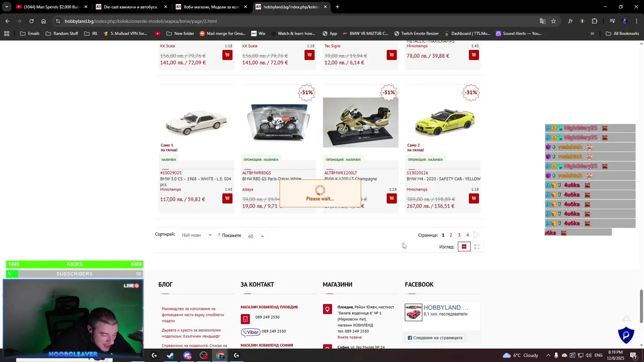Screen dimensions: 644x362
Task: Open Chrome from the taskbar
Action: pyautogui.click(x=220, y=355)
